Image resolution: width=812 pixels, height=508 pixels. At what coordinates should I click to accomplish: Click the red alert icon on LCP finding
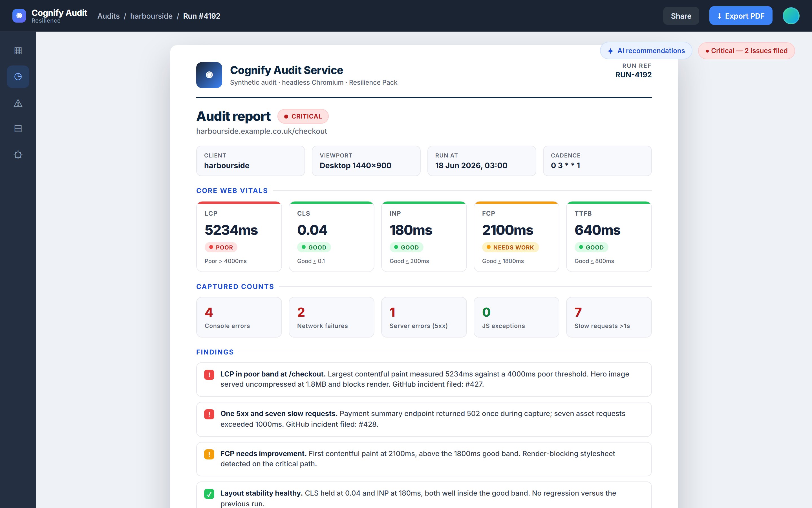point(209,375)
